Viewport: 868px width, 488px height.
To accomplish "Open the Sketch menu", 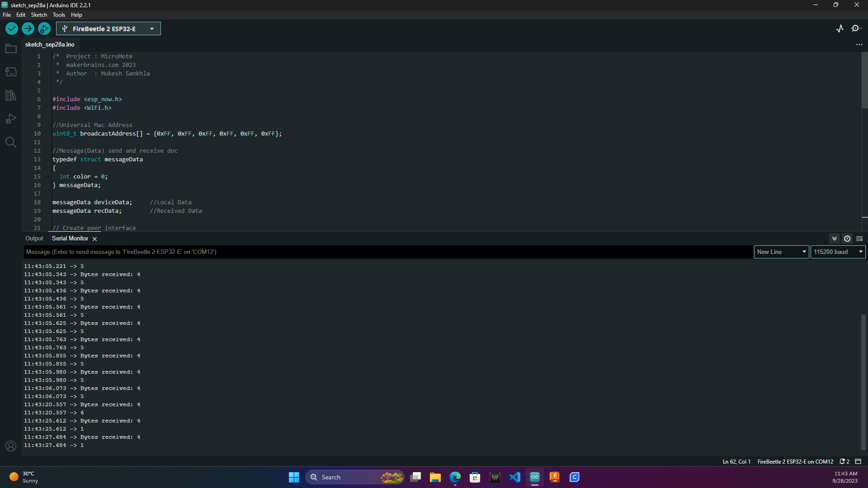I will 39,14.
